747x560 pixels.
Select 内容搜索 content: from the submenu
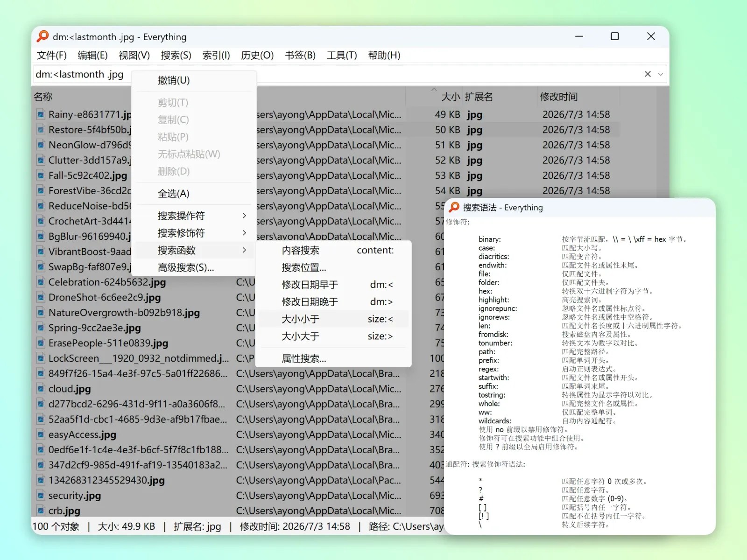coord(333,251)
